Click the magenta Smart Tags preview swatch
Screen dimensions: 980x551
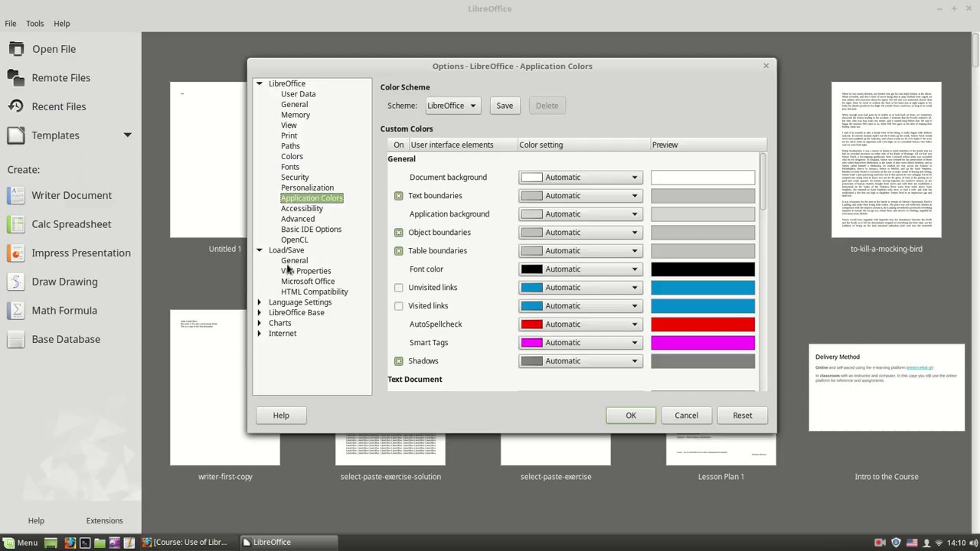(702, 343)
